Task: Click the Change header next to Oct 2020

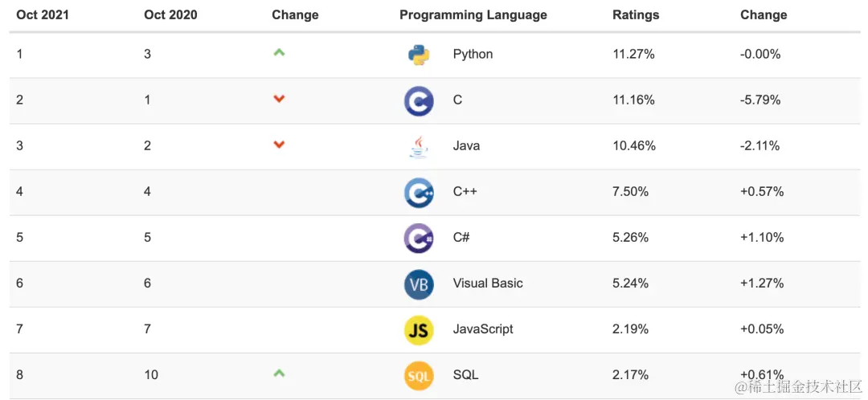Action: [x=295, y=15]
